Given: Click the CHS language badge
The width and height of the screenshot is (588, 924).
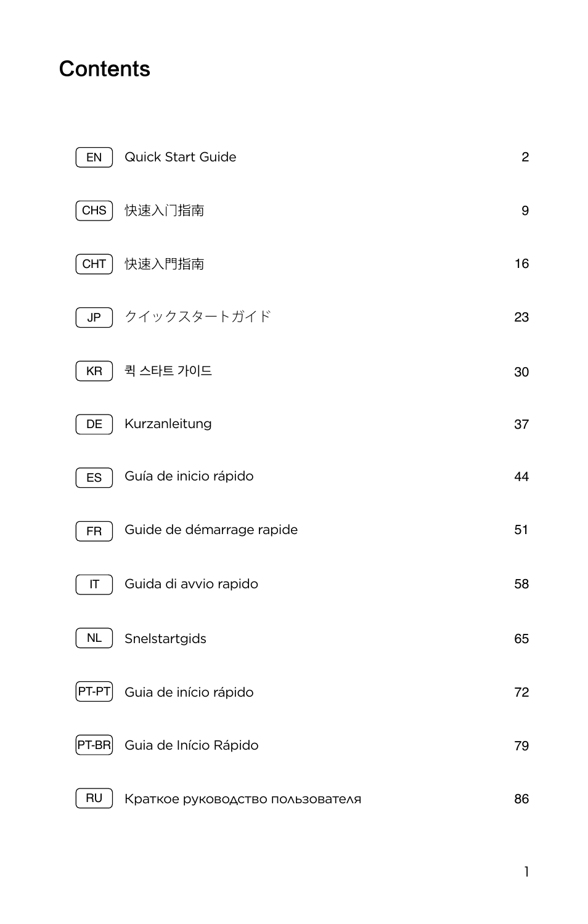Looking at the screenshot, I should click(x=94, y=211).
